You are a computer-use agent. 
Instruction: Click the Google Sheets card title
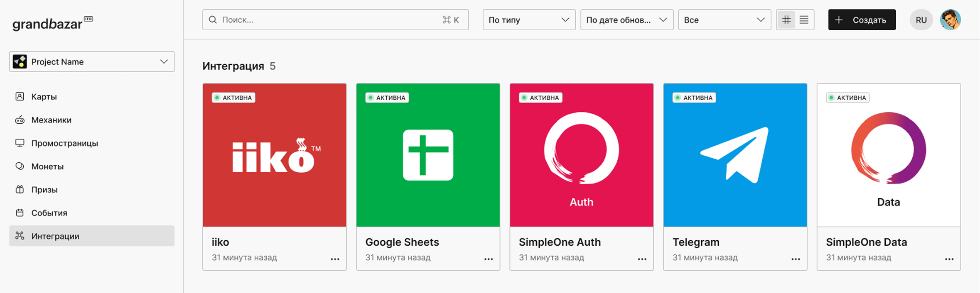tap(402, 242)
